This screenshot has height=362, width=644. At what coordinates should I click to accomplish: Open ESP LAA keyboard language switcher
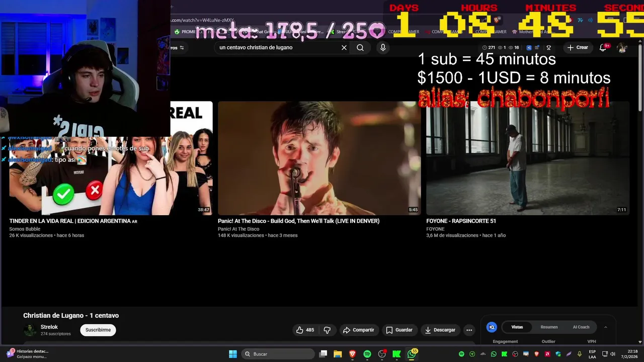point(592,354)
